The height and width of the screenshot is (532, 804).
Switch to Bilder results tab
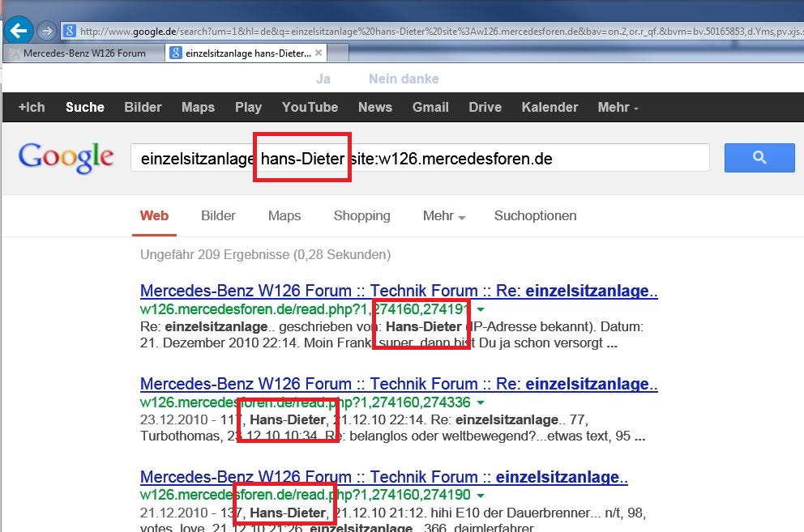tap(218, 215)
